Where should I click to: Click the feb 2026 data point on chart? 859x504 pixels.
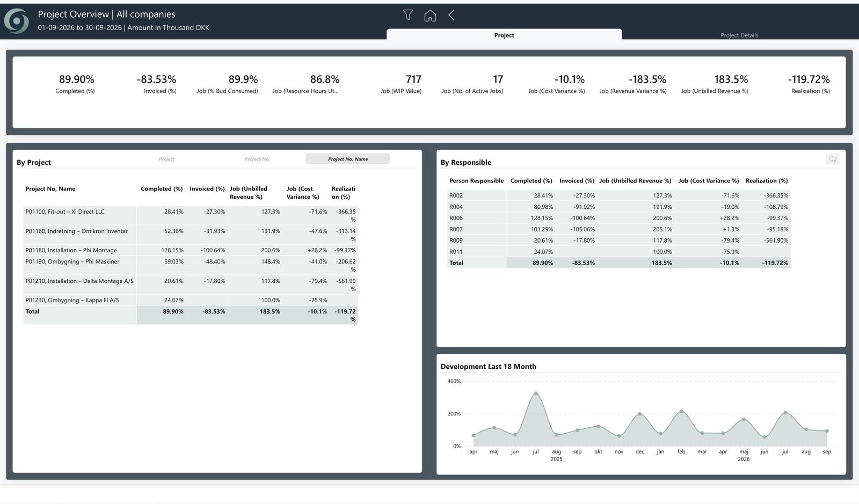(681, 411)
